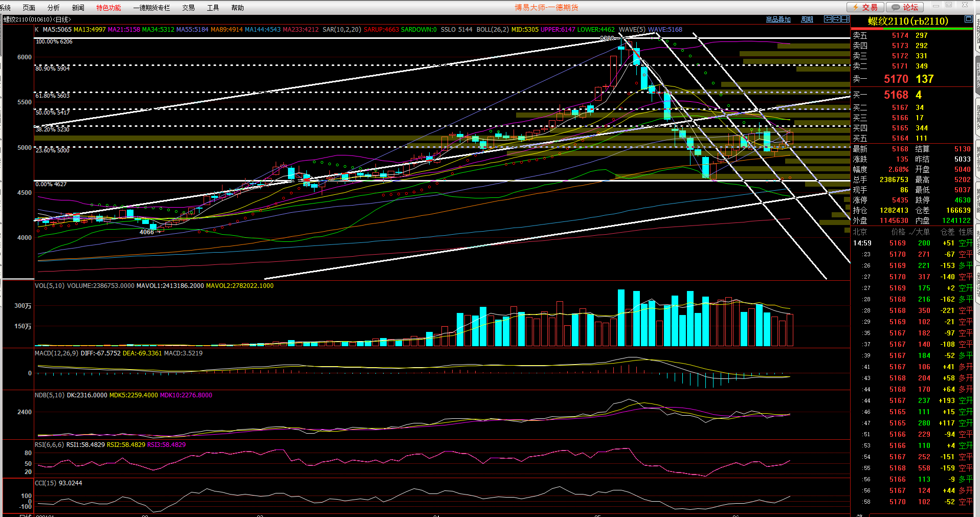
Task: Click the scroll-right arrow icon above chart
Action: tap(837, 19)
